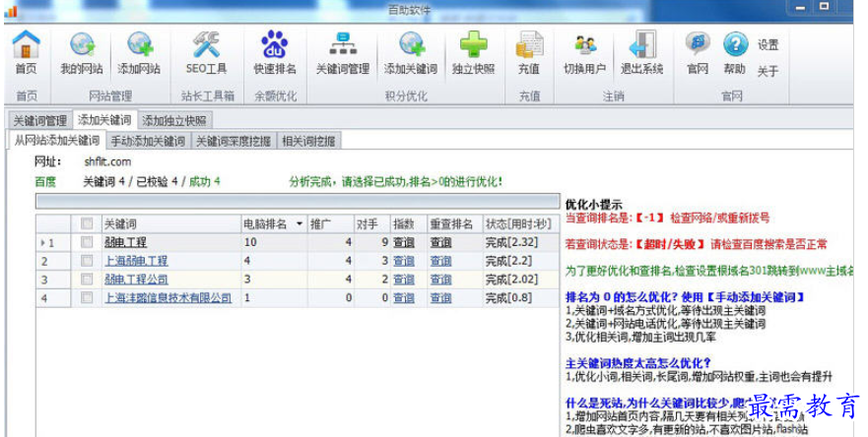This screenshot has height=437, width=868.
Task: Click the 充值 recharge icon
Action: point(529,46)
